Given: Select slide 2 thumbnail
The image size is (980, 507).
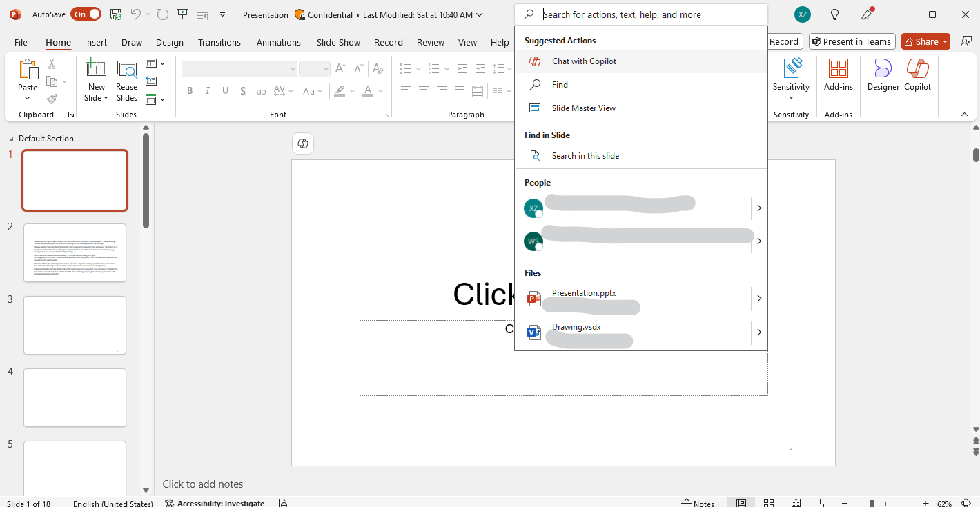Looking at the screenshot, I should click(75, 252).
